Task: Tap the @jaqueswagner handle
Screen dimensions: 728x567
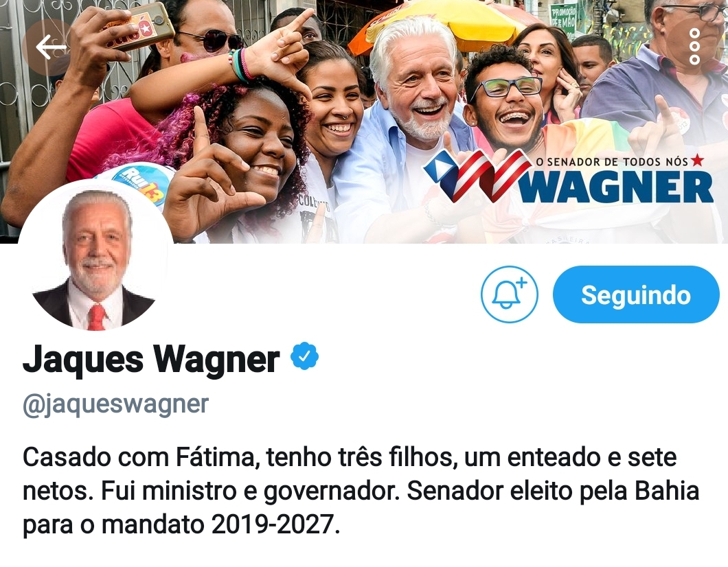Action: [x=115, y=404]
